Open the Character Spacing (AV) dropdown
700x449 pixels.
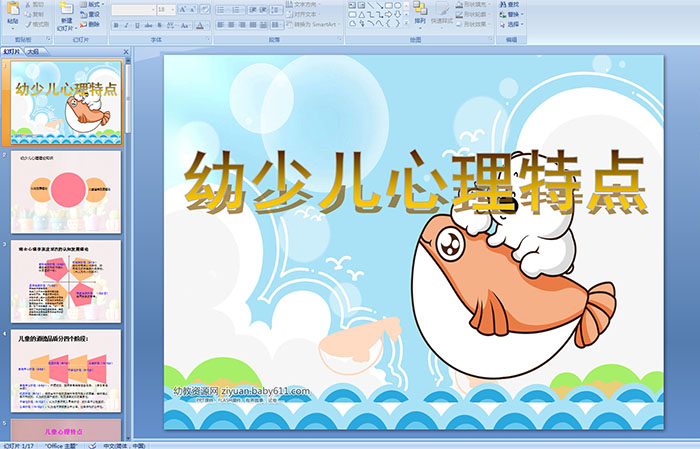171,25
